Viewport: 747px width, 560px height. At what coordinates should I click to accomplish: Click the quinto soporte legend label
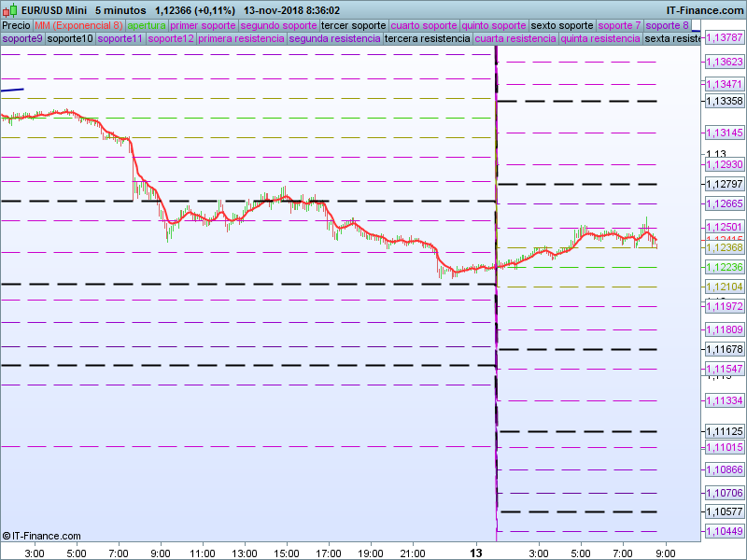(x=494, y=25)
